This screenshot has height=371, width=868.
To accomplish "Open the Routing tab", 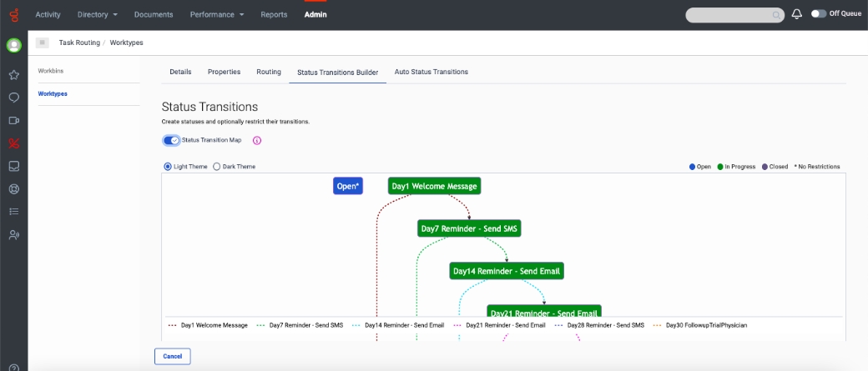I will coord(269,72).
